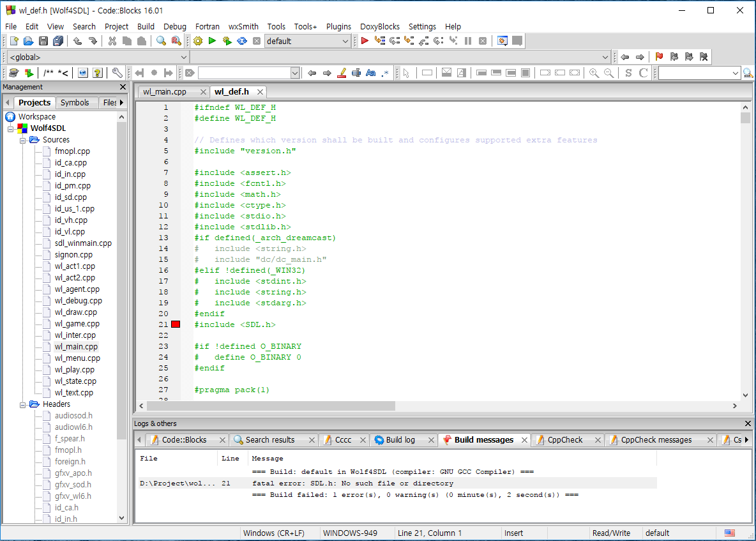Open the Search results tab
This screenshot has width=756, height=541.
tap(270, 439)
